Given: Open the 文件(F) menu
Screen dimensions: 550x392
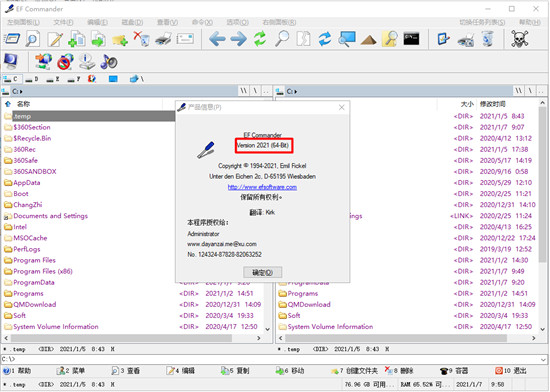Looking at the screenshot, I should tap(63, 22).
